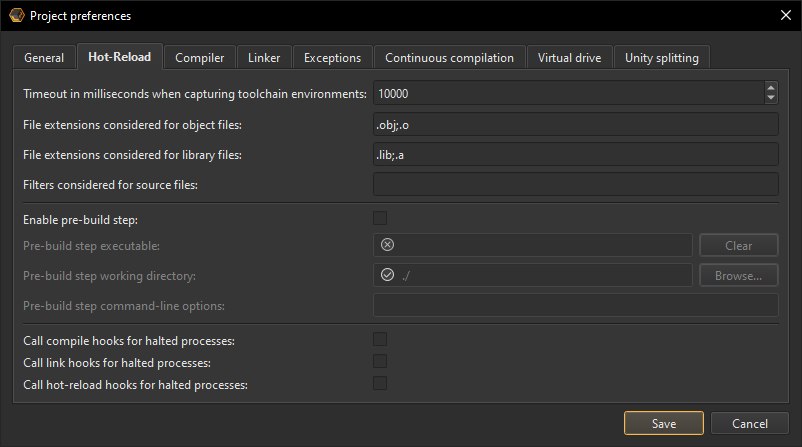
Task: Switch to the General tab
Action: [44, 57]
